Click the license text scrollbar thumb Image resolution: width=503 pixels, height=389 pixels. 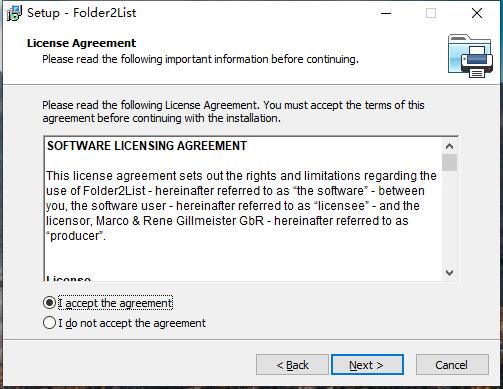449,162
